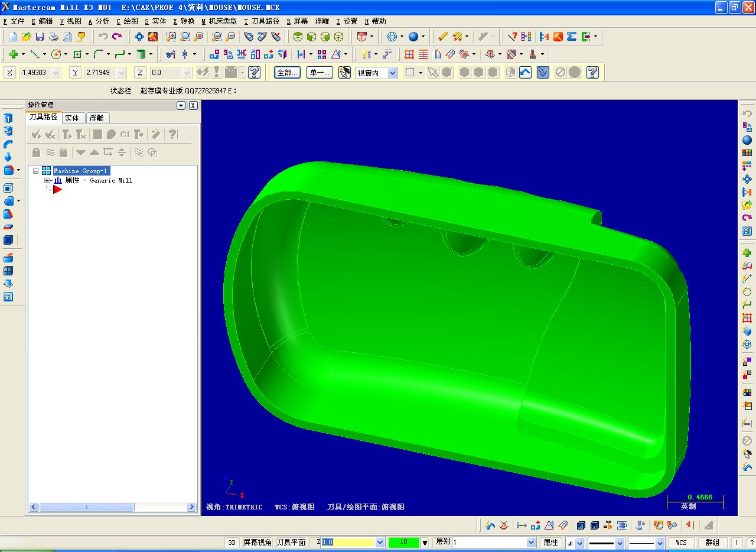Click the extrude solid icon in the left toolbar
The height and width of the screenshot is (552, 756).
[8, 118]
